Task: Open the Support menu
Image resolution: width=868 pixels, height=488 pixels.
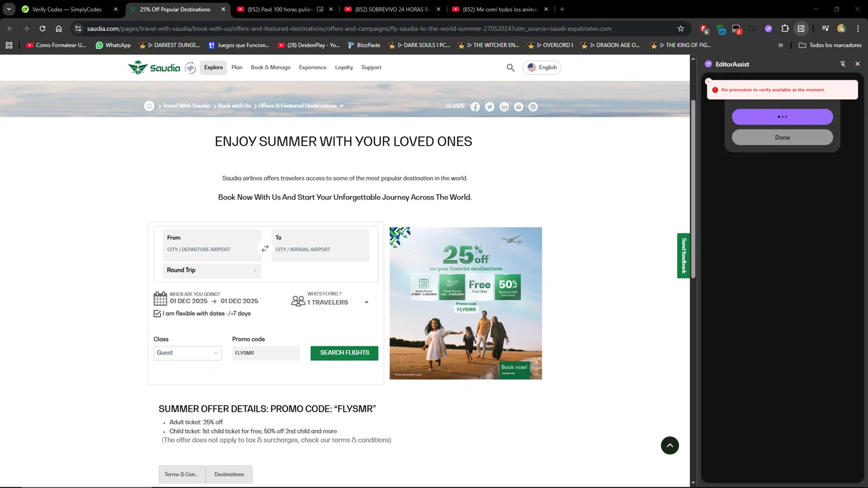Action: pyautogui.click(x=372, y=68)
